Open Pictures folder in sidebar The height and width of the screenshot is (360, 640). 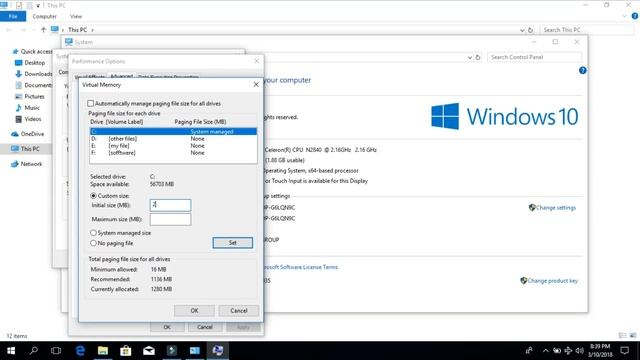[29, 96]
